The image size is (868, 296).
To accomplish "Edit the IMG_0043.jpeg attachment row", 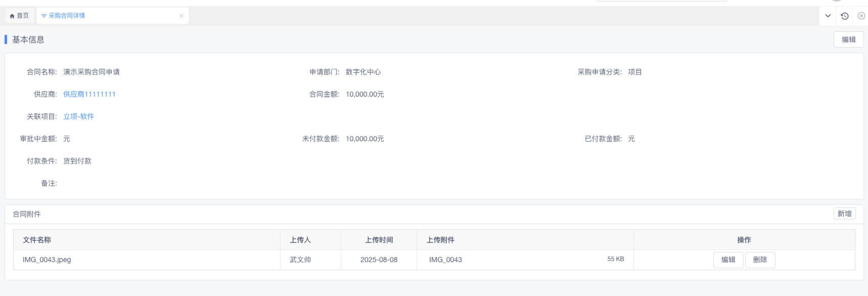I will (x=728, y=260).
